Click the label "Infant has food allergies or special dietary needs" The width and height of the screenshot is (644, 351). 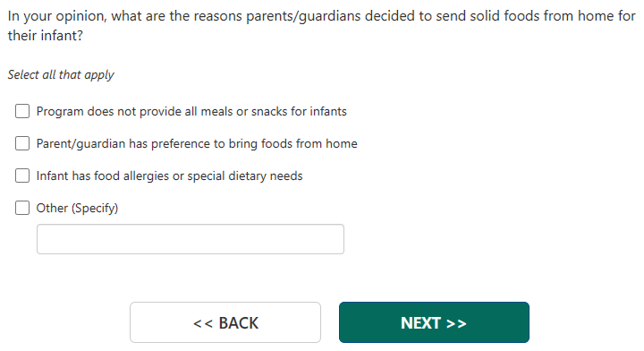coord(169,175)
